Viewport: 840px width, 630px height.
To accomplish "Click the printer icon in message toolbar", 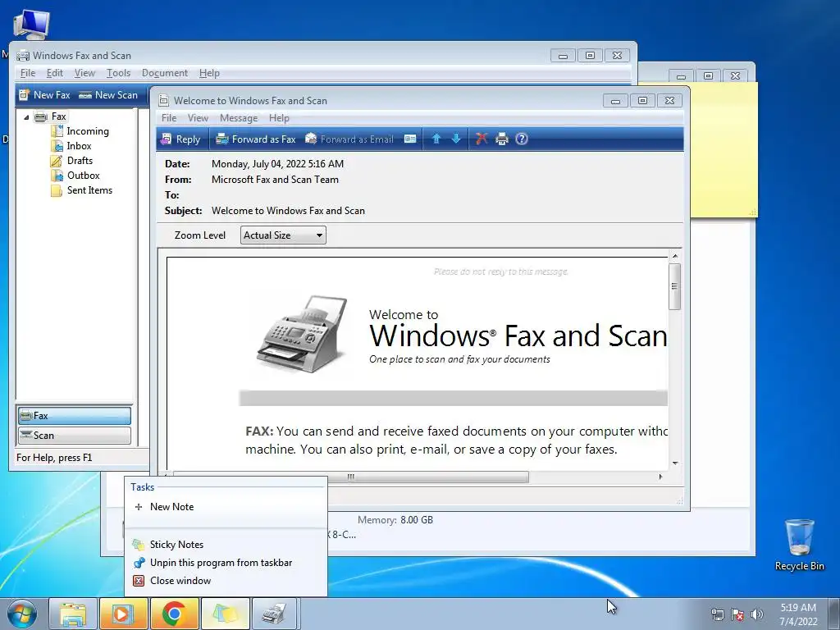I will [x=502, y=139].
